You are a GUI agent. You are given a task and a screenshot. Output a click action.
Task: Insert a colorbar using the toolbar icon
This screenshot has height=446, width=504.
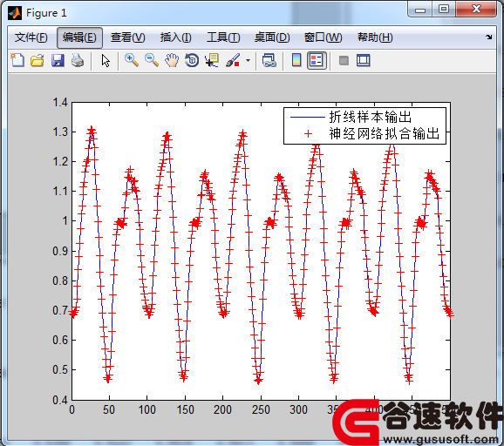point(296,60)
